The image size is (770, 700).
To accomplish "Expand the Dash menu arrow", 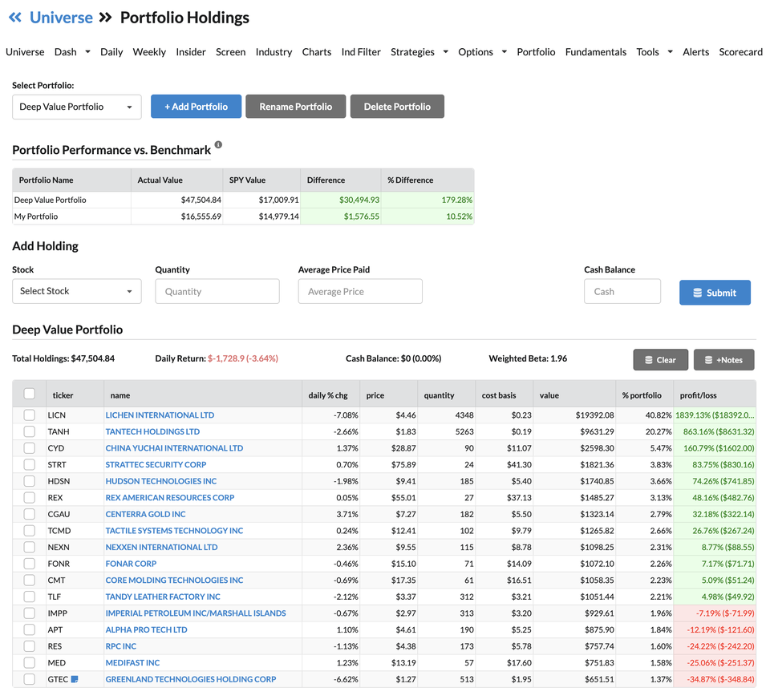I will pyautogui.click(x=88, y=51).
